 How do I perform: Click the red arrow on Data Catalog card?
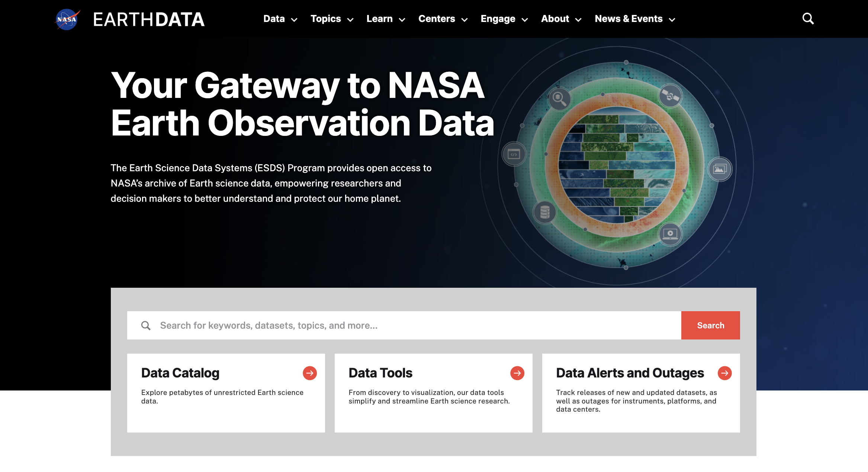309,373
